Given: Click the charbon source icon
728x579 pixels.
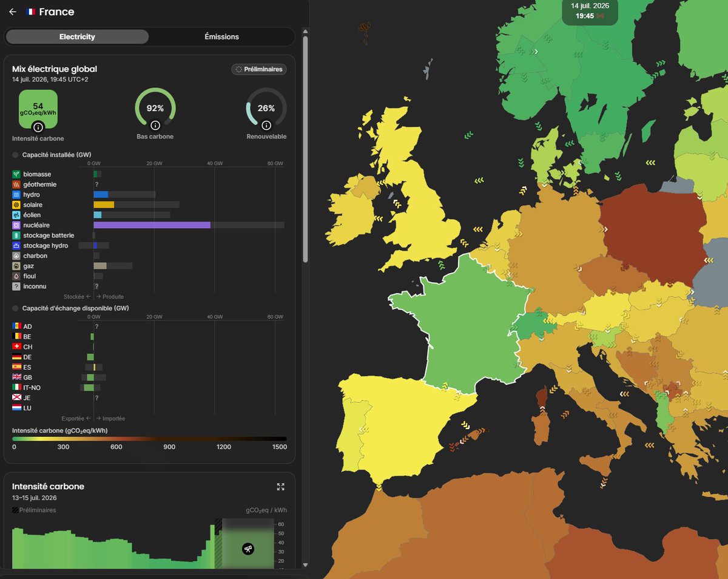Looking at the screenshot, I should (x=16, y=256).
